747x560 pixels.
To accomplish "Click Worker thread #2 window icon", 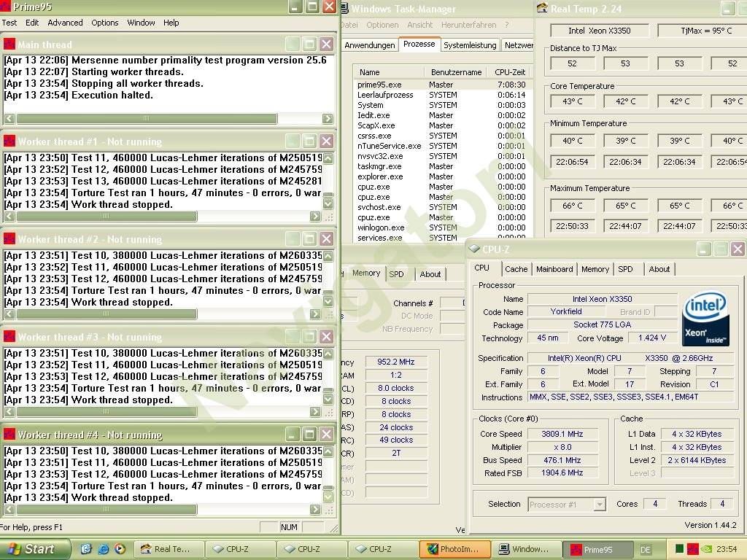I will pos(9,239).
